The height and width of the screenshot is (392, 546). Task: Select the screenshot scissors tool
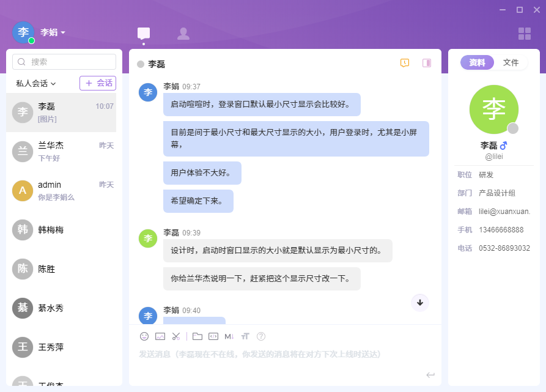pyautogui.click(x=176, y=336)
